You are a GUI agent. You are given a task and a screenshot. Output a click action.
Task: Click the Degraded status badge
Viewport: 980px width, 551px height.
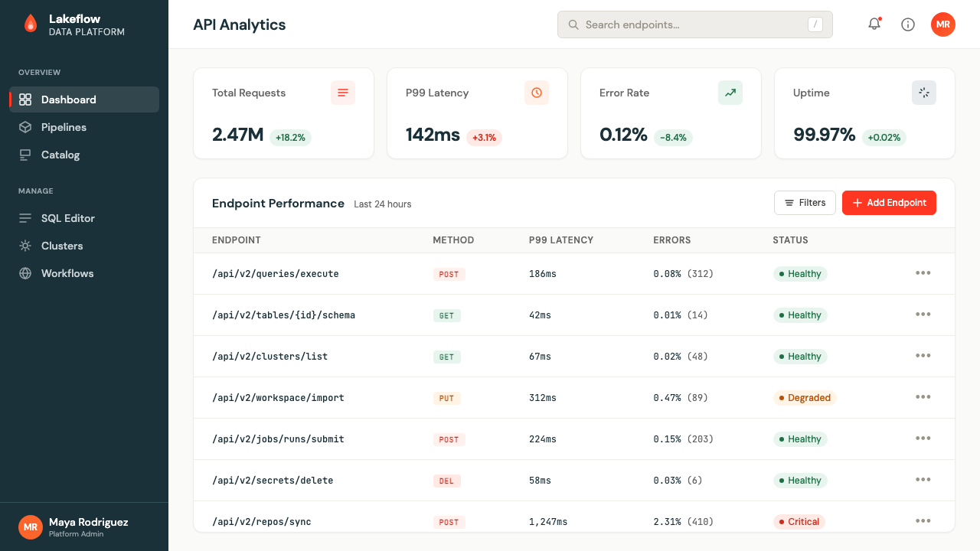pos(805,398)
